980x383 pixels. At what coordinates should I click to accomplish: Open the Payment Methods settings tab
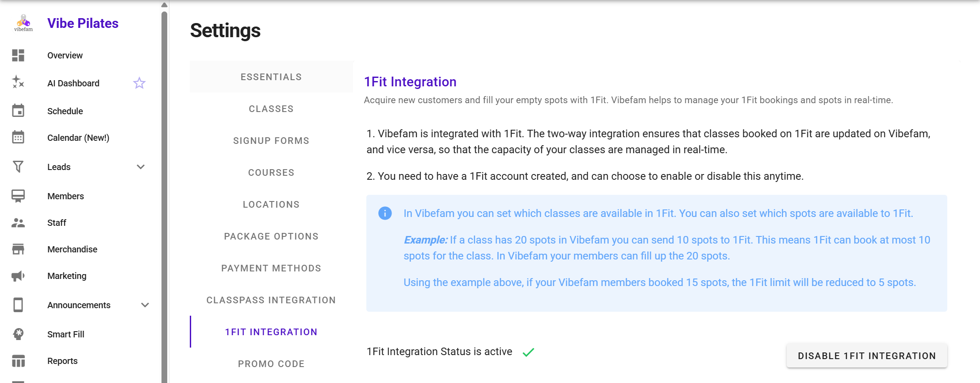point(271,268)
